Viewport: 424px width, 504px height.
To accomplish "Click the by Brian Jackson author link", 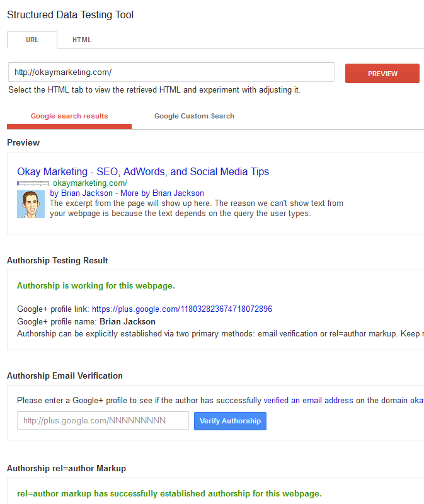I will point(81,193).
